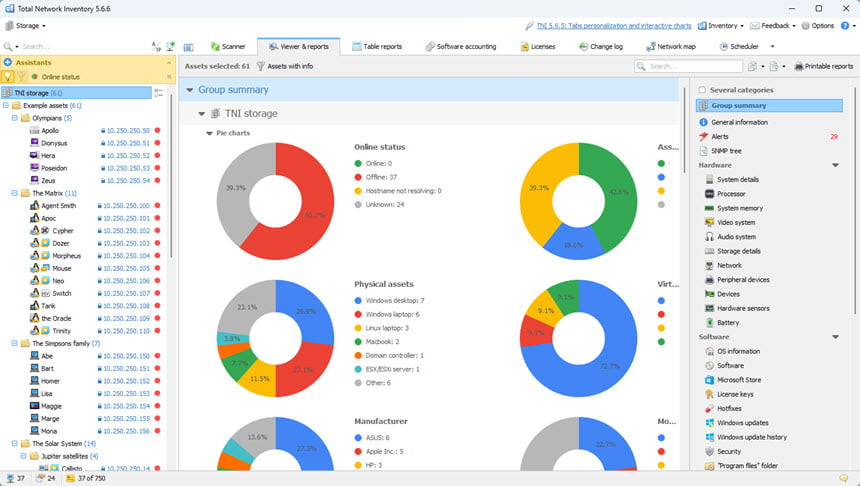This screenshot has height=486, width=860.
Task: Open the TNI 5.6.5 news link
Action: pos(614,26)
